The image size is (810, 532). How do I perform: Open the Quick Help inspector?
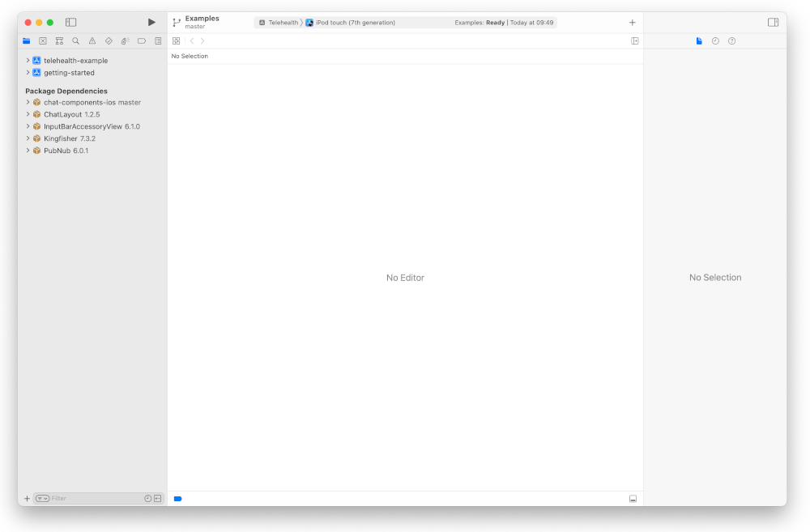pos(731,40)
